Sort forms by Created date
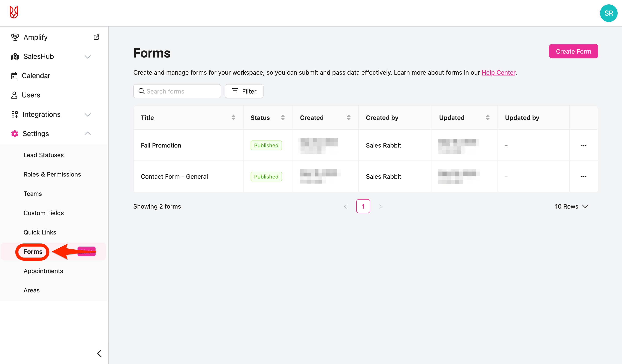The width and height of the screenshot is (622, 364). tap(349, 117)
